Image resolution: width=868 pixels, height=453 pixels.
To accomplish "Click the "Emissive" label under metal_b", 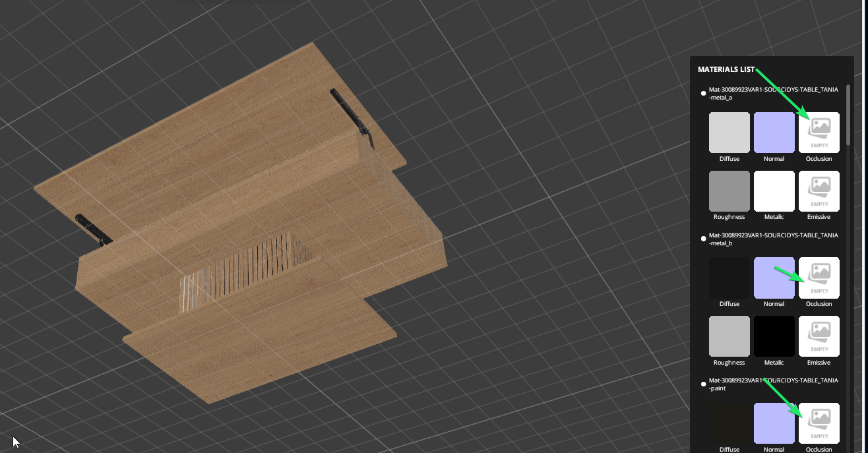I will click(819, 363).
